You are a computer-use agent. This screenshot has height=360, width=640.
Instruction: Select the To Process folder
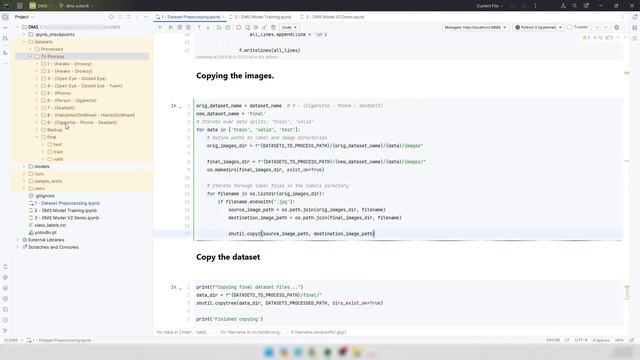52,56
